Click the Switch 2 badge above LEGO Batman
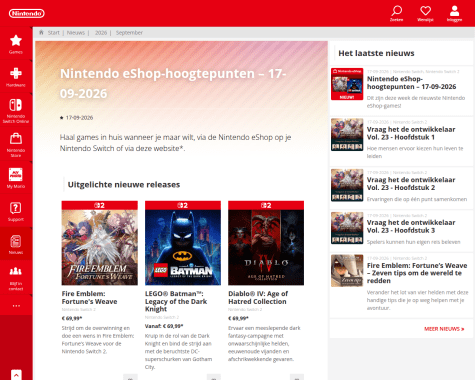This screenshot has height=380, width=475. (x=183, y=205)
